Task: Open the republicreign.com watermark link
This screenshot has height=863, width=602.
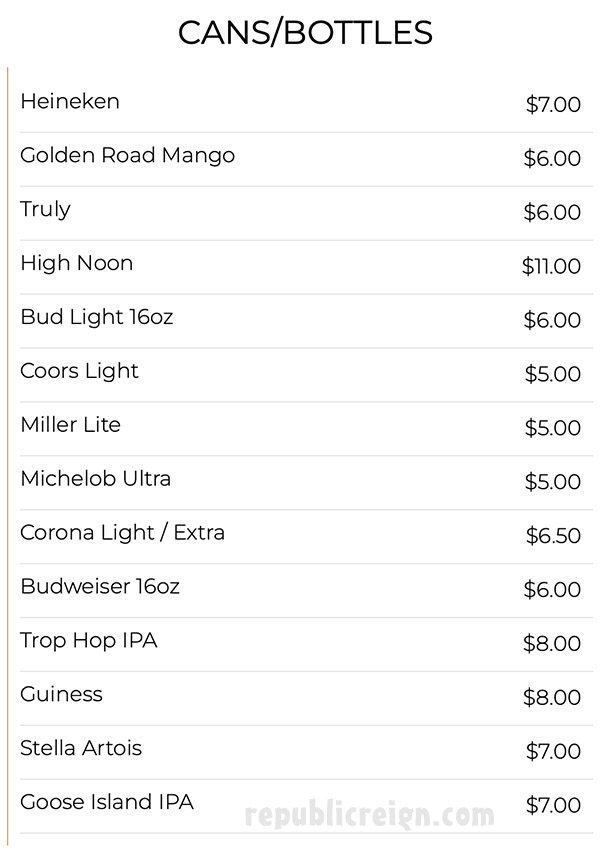Action: (370, 814)
